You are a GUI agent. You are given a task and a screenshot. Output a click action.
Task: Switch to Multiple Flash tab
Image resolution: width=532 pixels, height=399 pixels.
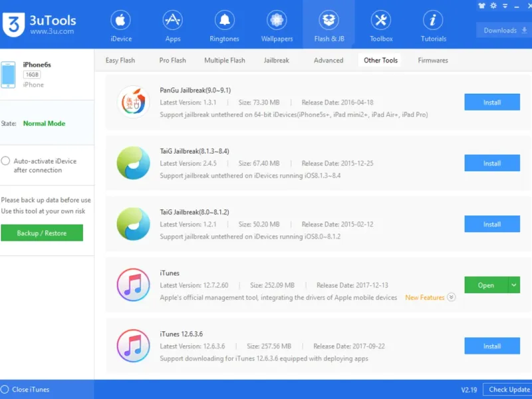(x=225, y=61)
